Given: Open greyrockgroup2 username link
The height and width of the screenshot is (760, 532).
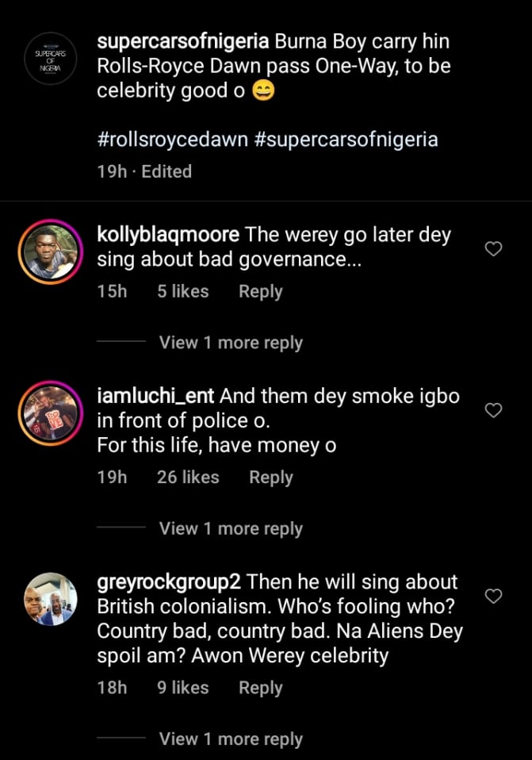Looking at the screenshot, I should tap(169, 582).
